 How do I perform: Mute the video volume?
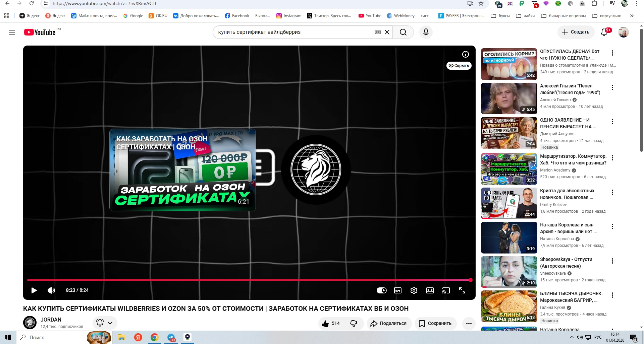pos(51,290)
